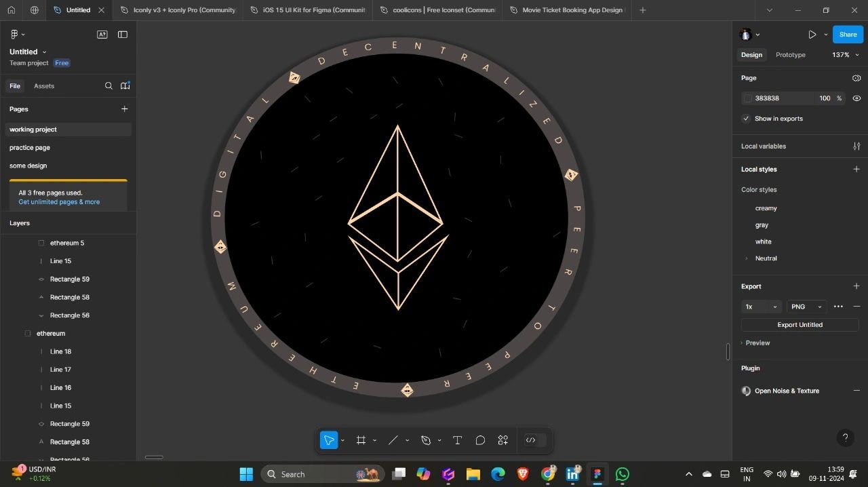The height and width of the screenshot is (487, 868).
Task: Expand the Neutral style group
Action: (x=747, y=258)
